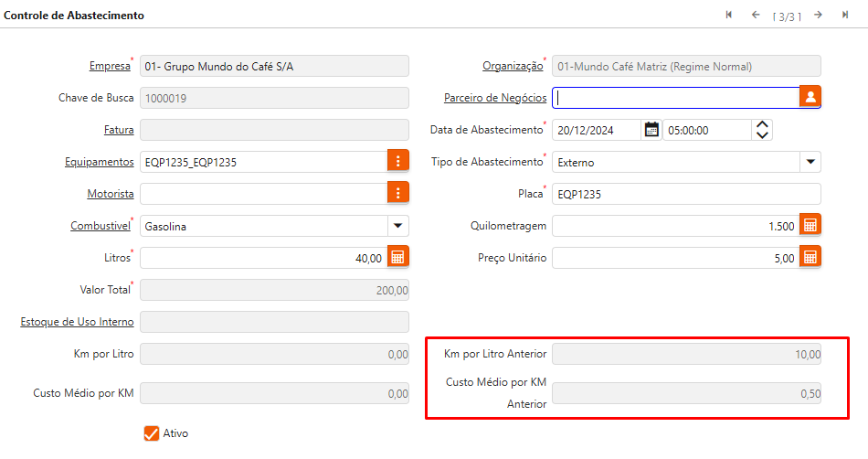
Task: Open the Empresa label link
Action: (x=110, y=66)
